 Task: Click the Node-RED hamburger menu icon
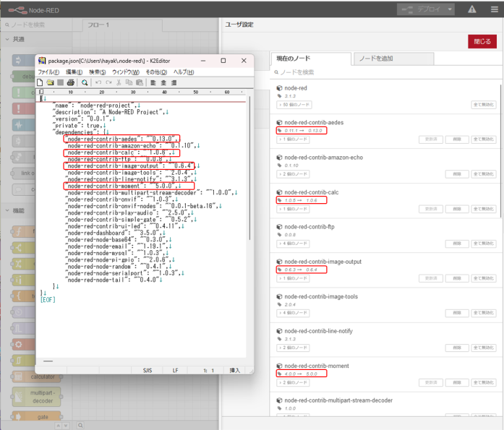coord(494,9)
